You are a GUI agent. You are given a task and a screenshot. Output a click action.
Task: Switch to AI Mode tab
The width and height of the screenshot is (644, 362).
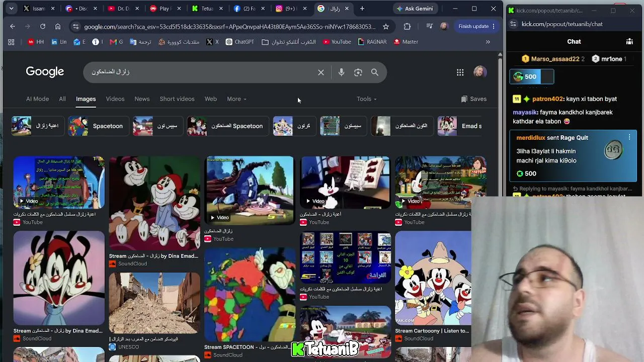click(37, 99)
